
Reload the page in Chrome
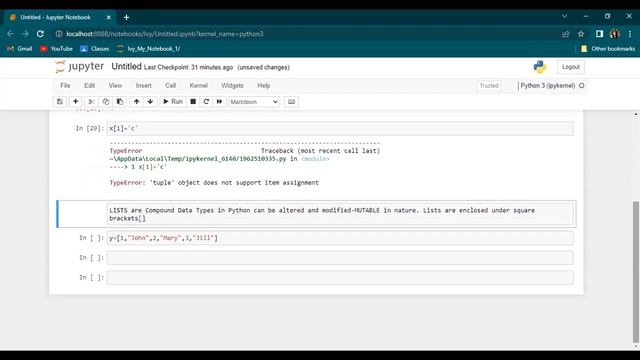coord(40,34)
